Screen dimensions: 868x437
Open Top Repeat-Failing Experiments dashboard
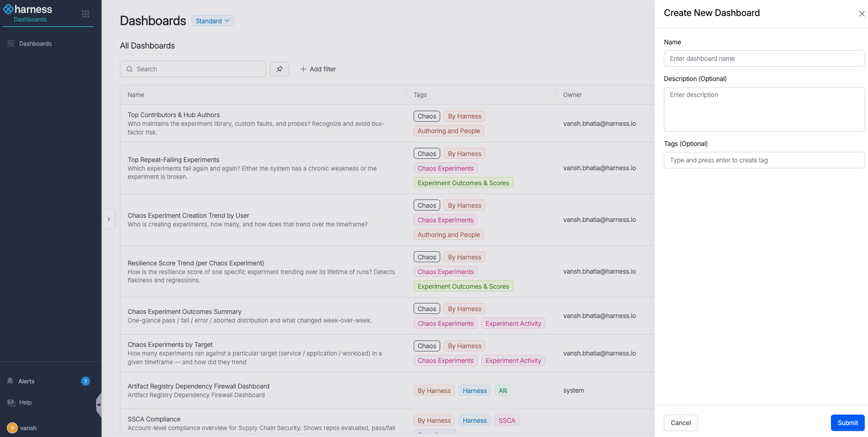(x=173, y=160)
